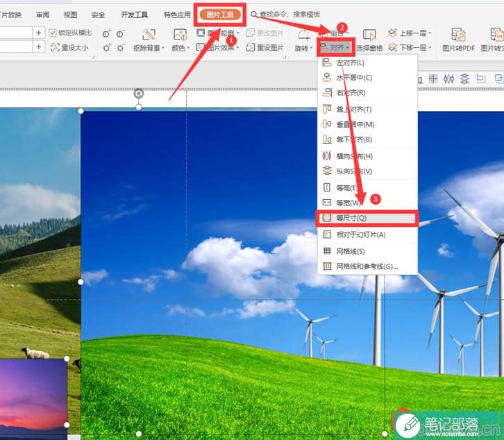
Task: Click 图片转PDF convert to PDF
Action: coord(458,40)
